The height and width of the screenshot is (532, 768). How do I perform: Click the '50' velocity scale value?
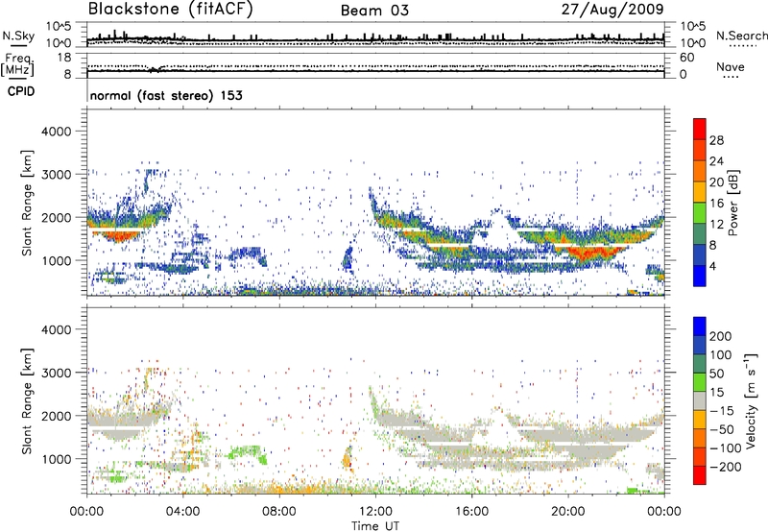(716, 374)
